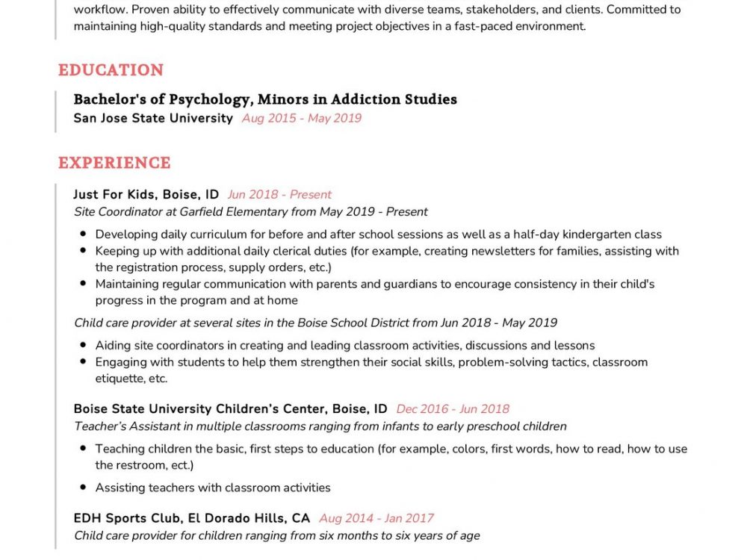
Task: Click the Bachelor's of Psychology degree title
Action: (x=265, y=99)
